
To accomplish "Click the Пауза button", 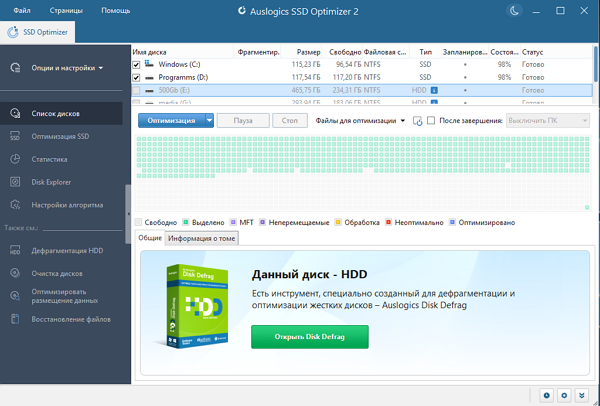I will [243, 121].
